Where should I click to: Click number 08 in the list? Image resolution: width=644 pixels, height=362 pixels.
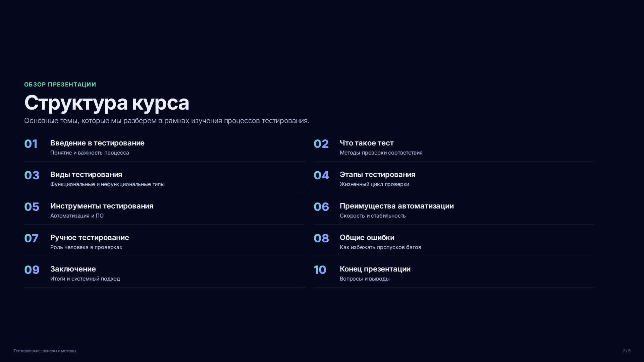[x=321, y=238]
